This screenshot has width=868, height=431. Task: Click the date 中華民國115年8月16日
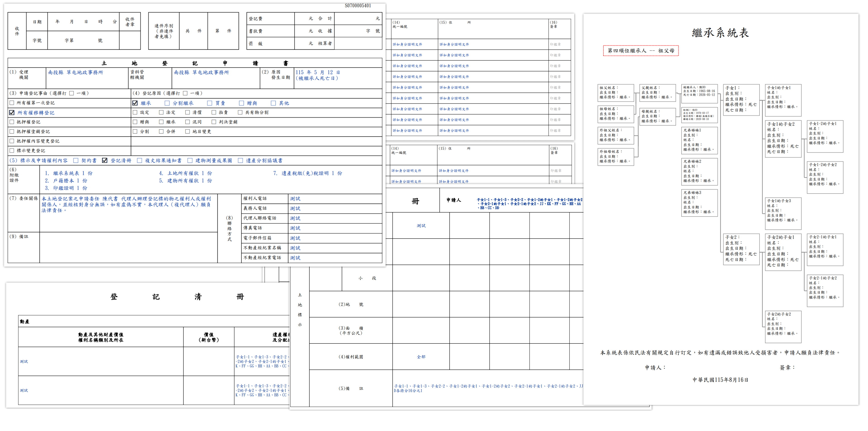pyautogui.click(x=720, y=380)
